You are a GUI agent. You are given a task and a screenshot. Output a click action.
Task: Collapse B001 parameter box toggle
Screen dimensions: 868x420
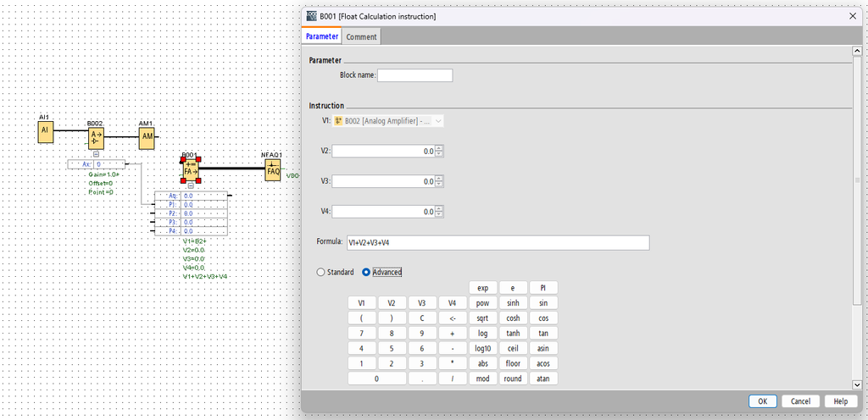coord(191,185)
